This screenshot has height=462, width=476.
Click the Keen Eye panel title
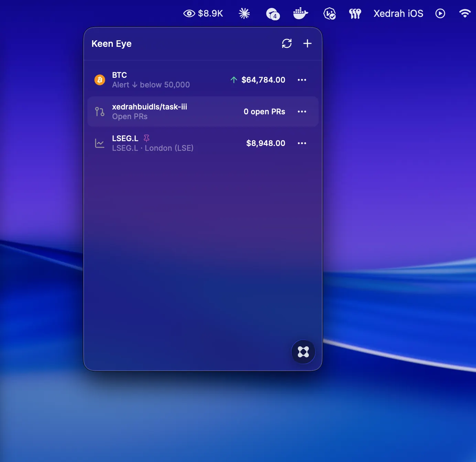point(111,44)
